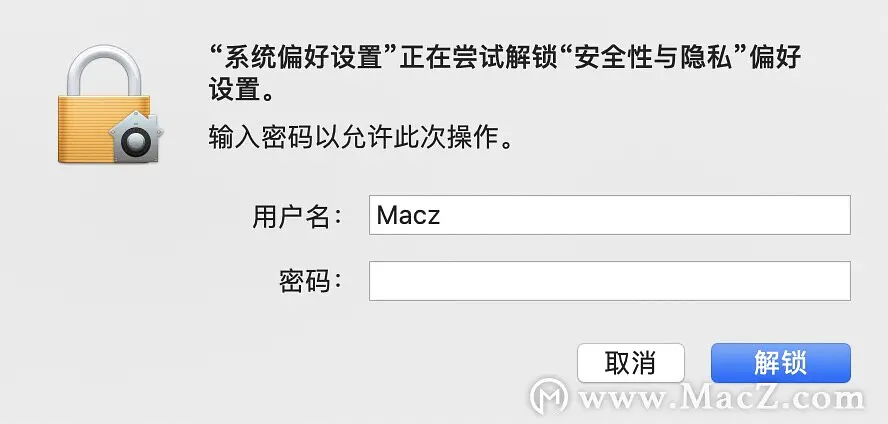Click the Security & Privacy house-vault badge

click(136, 136)
